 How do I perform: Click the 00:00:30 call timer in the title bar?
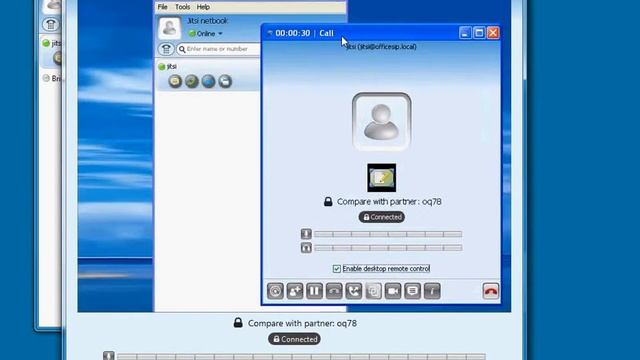(293, 33)
